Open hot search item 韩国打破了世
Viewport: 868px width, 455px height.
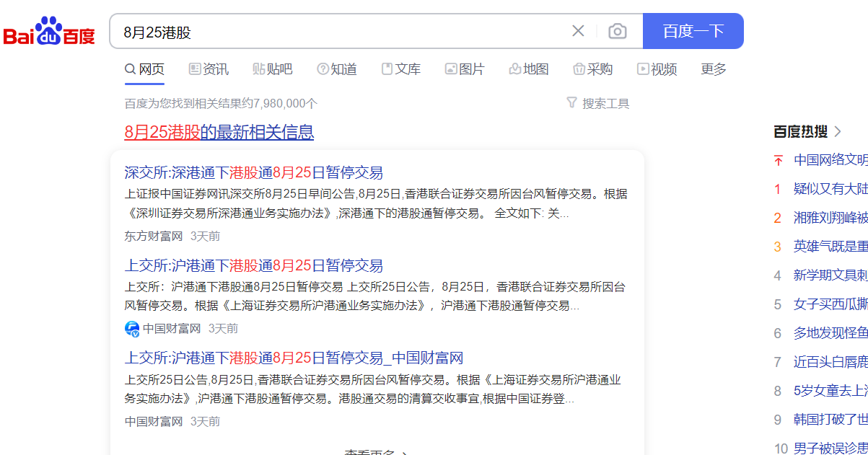[830, 420]
